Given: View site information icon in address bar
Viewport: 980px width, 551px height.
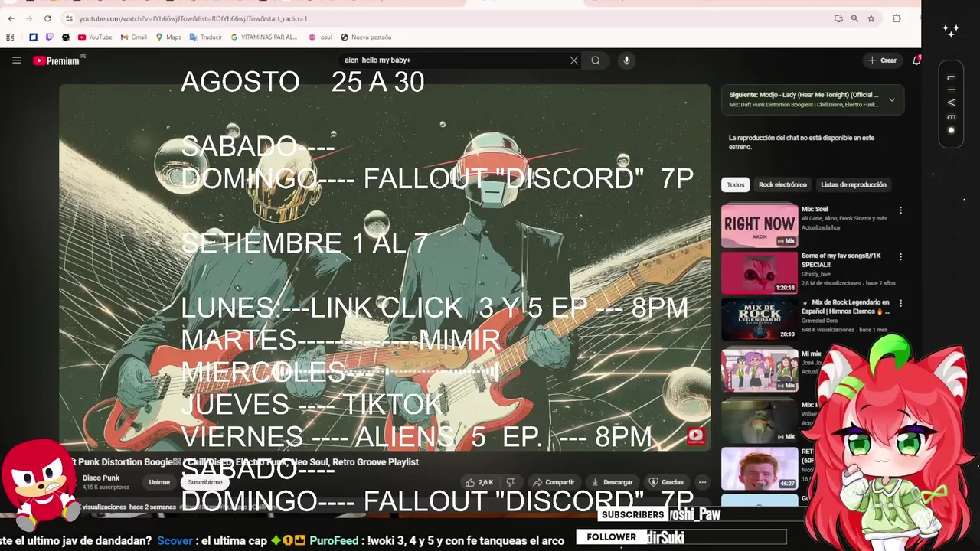Looking at the screenshot, I should click(x=69, y=18).
